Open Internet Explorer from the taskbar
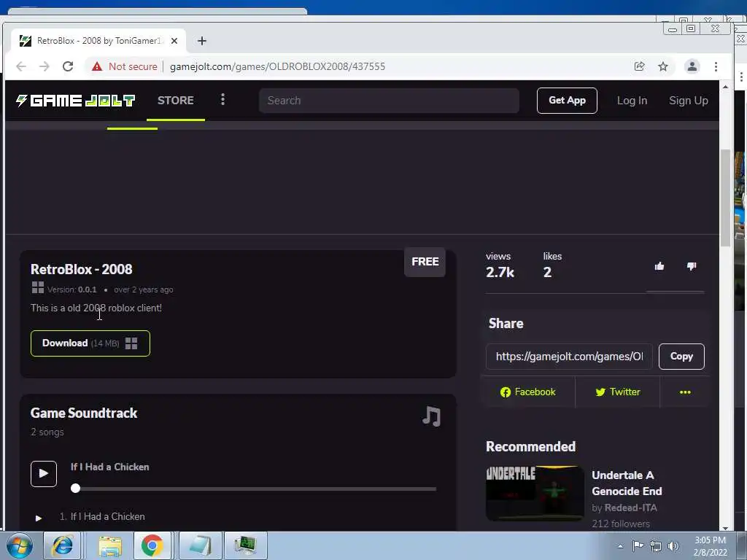747x560 pixels. 62,545
